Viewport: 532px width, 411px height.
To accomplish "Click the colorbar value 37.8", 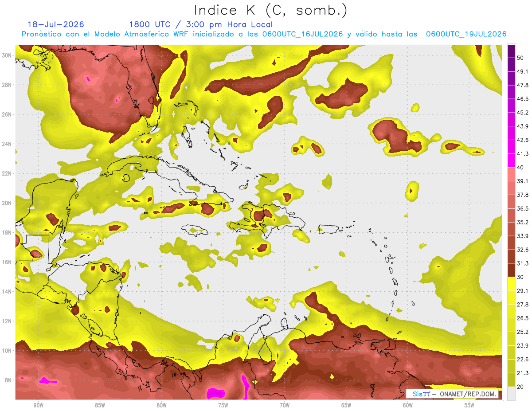I will 523,195.
